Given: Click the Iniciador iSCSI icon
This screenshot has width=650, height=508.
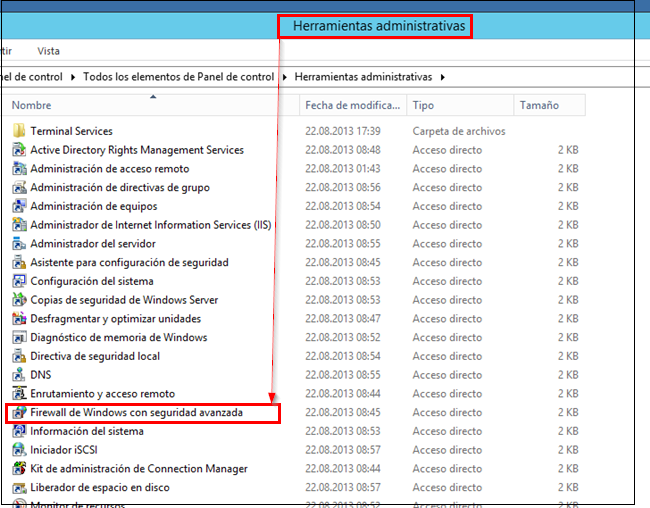Looking at the screenshot, I should click(19, 450).
